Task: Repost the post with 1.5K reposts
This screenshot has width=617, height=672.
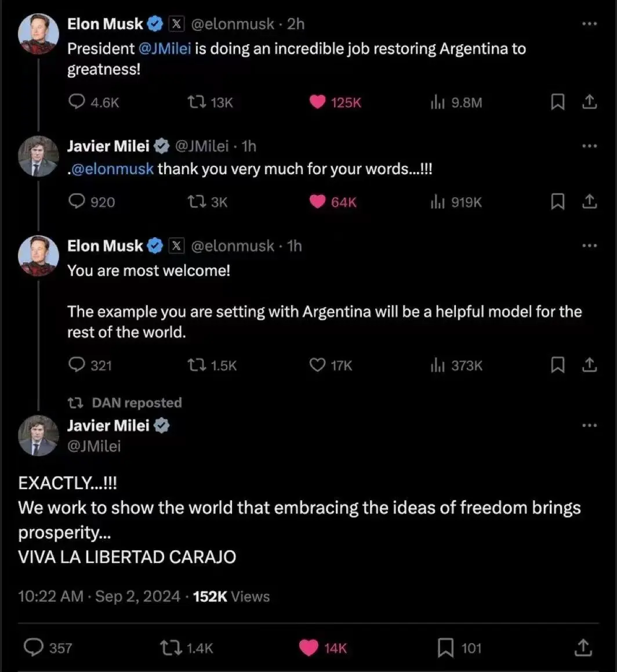Action: pyautogui.click(x=195, y=366)
